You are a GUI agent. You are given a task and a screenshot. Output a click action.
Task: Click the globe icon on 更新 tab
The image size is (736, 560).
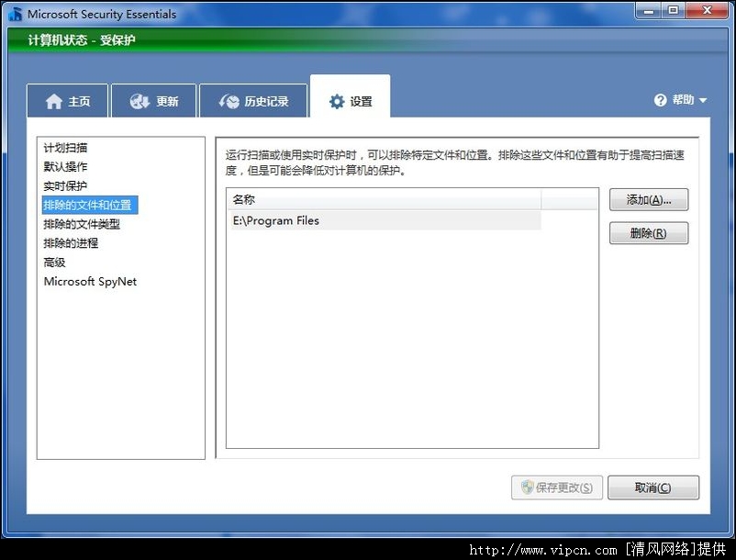tap(139, 101)
